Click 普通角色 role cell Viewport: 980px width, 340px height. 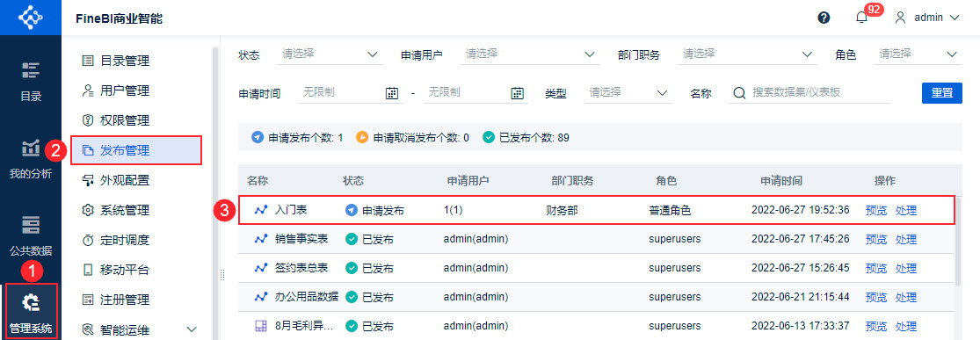coord(670,211)
